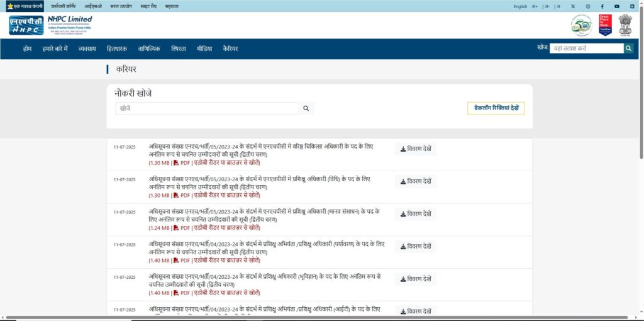Click विवरण देखें for the first notification
This screenshot has width=644, height=321.
click(x=416, y=149)
